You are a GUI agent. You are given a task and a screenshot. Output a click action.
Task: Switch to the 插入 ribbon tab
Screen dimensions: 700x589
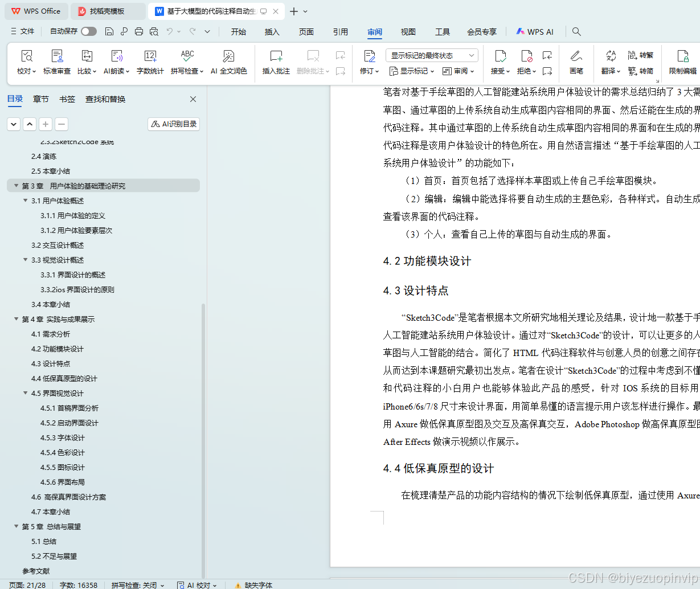click(272, 32)
